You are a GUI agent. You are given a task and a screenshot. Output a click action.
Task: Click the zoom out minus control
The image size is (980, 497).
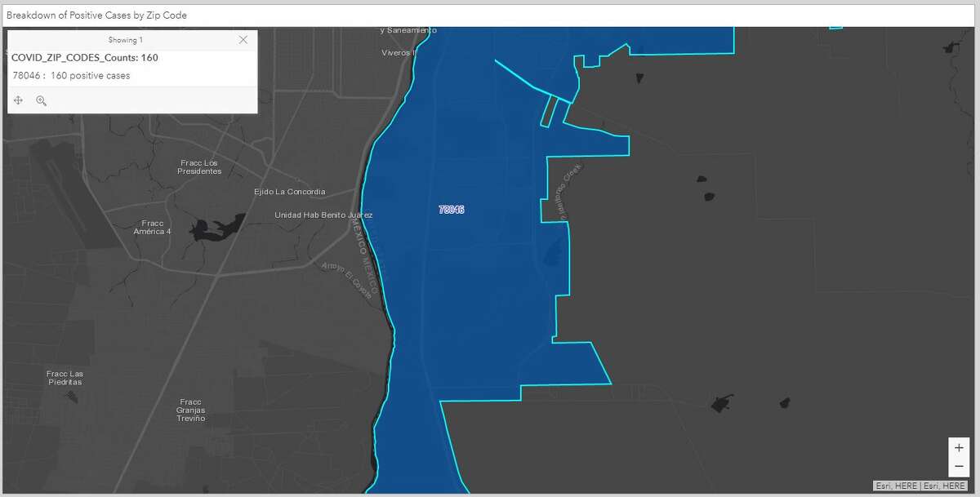(958, 465)
